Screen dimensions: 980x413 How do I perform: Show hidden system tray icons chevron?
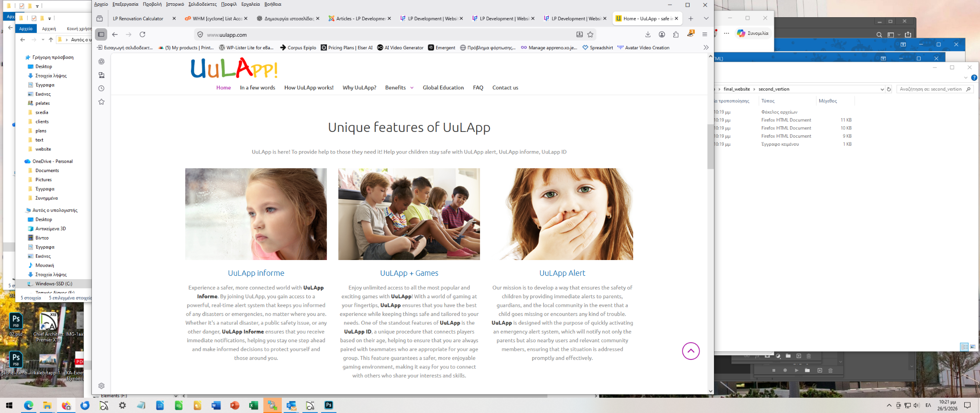[889, 405]
